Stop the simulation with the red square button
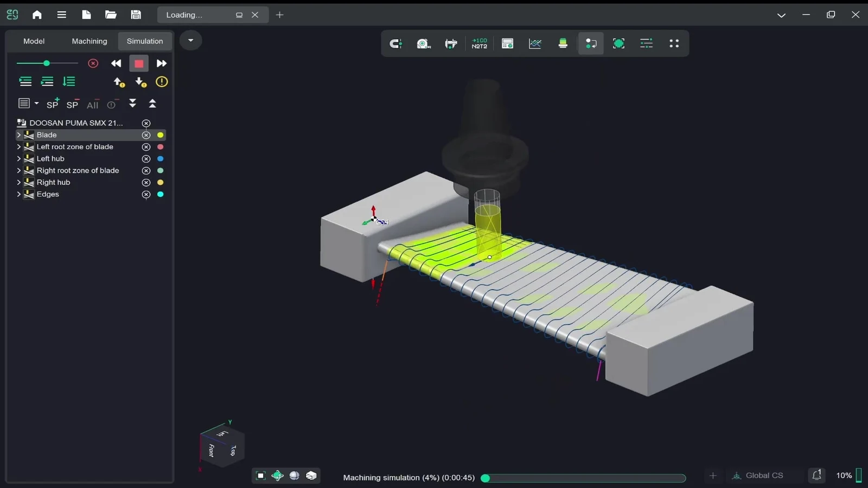The image size is (868, 488). tap(139, 63)
